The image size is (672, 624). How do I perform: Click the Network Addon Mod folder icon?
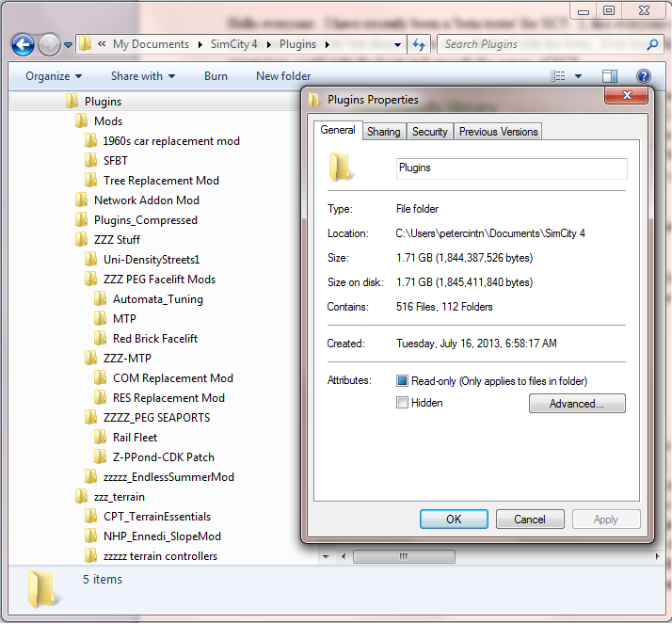pos(82,200)
